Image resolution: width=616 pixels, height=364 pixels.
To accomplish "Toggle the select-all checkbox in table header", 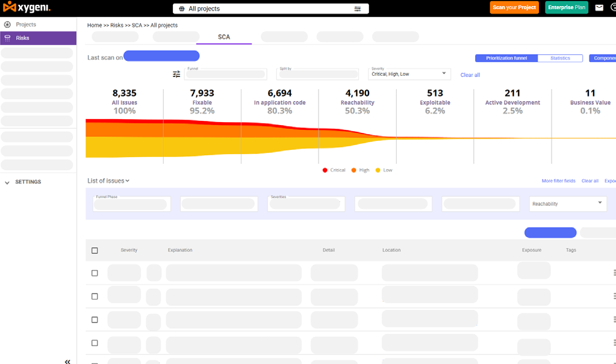I will pos(95,250).
